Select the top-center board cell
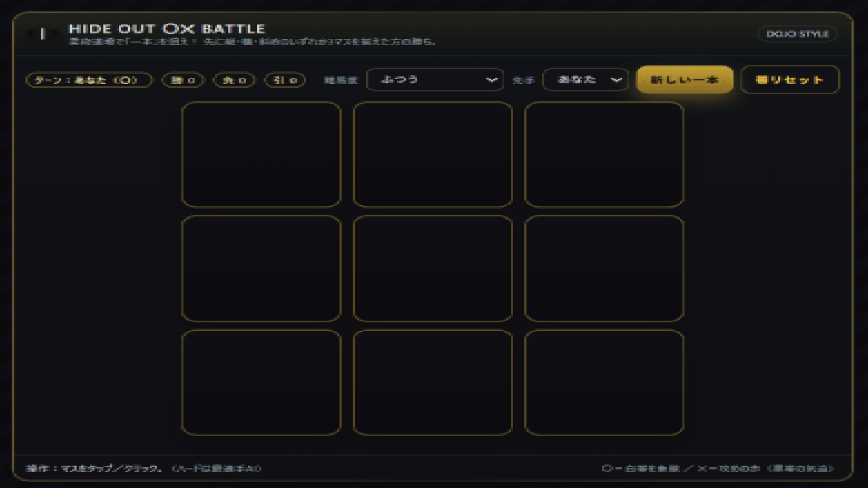 tap(433, 155)
